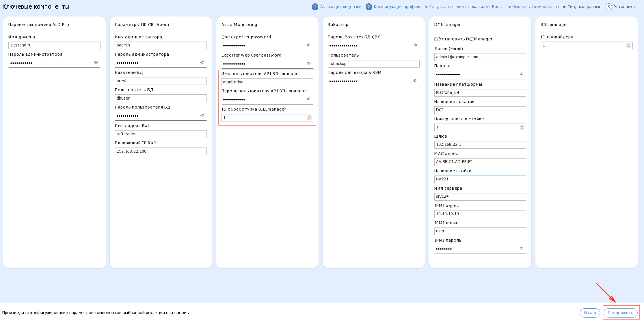Image resolution: width=644 pixels, height=321 pixels.
Task: Show DCImanager account password
Action: coord(522,74)
